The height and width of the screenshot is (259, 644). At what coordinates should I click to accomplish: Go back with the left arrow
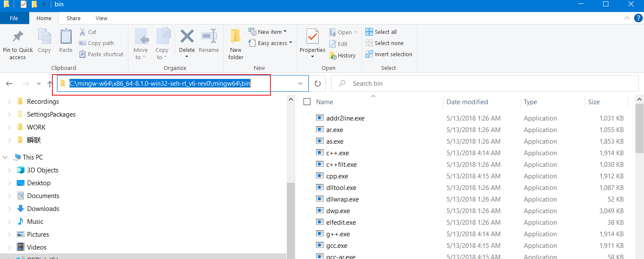click(9, 84)
